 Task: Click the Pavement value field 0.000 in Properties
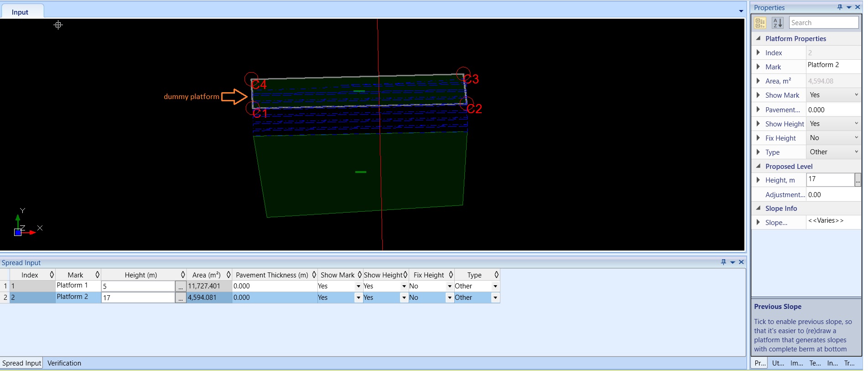[x=833, y=110]
